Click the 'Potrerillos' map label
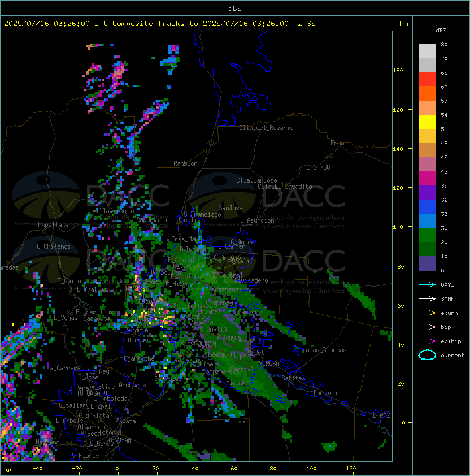 (94, 312)
